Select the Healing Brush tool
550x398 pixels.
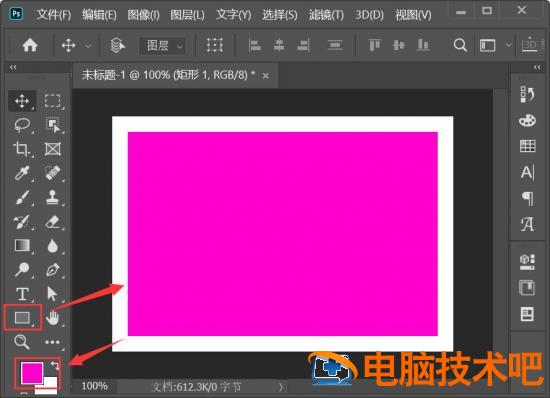click(53, 173)
